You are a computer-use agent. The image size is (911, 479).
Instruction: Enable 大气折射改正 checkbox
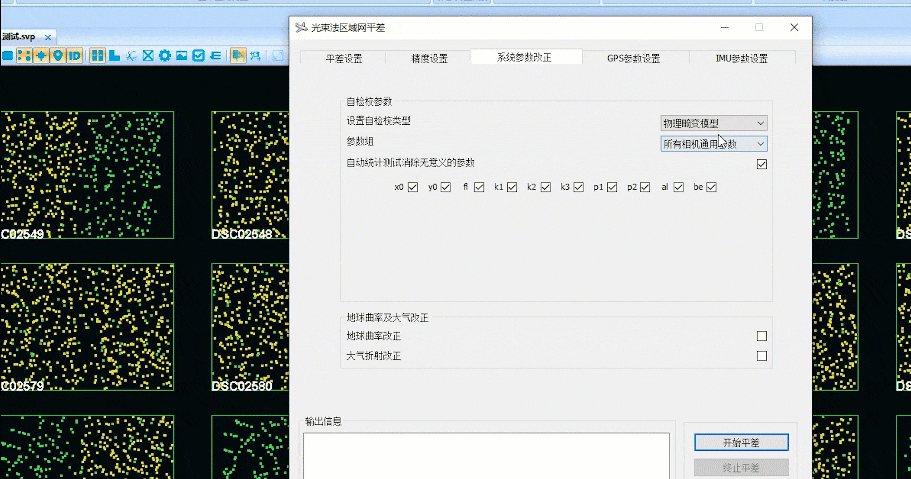(762, 356)
